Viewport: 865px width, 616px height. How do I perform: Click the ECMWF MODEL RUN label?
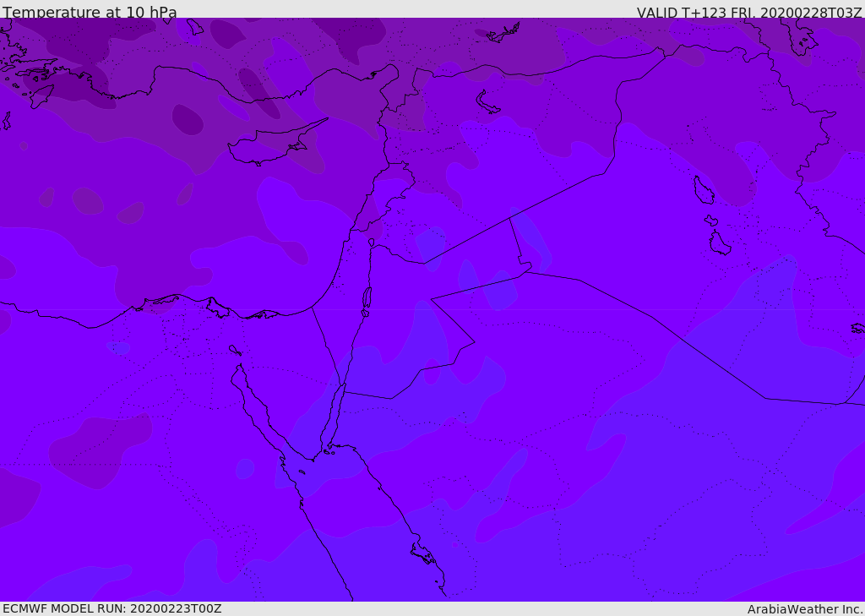pyautogui.click(x=112, y=608)
